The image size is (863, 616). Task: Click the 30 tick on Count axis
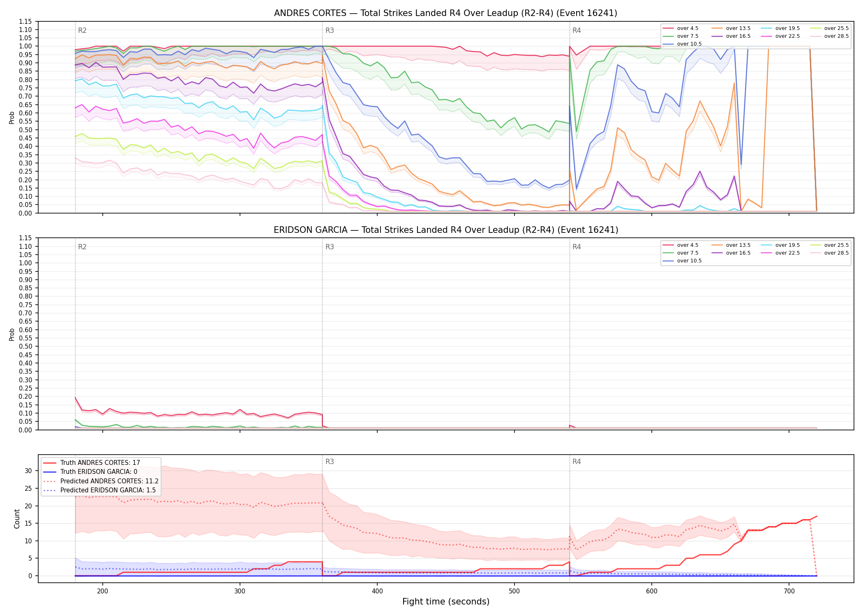click(28, 471)
